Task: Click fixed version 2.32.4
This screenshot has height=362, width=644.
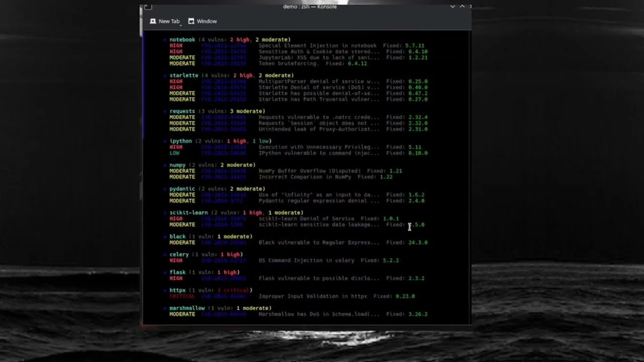Action: point(418,117)
